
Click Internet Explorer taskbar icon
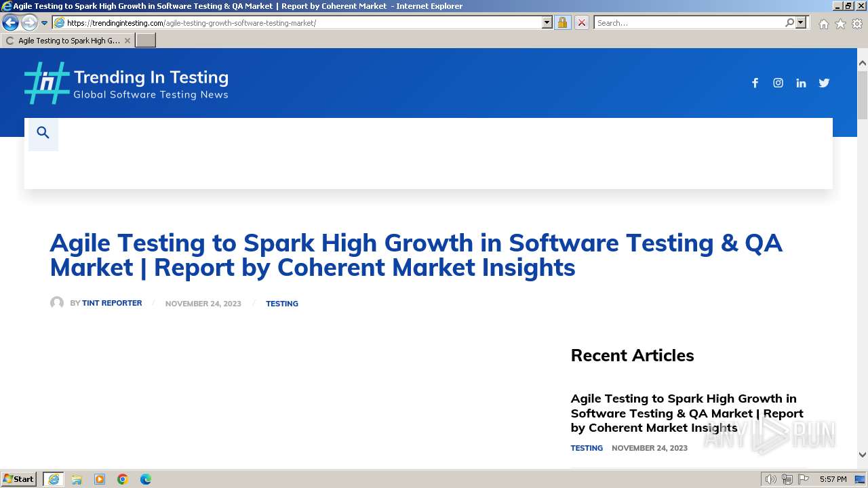point(54,479)
